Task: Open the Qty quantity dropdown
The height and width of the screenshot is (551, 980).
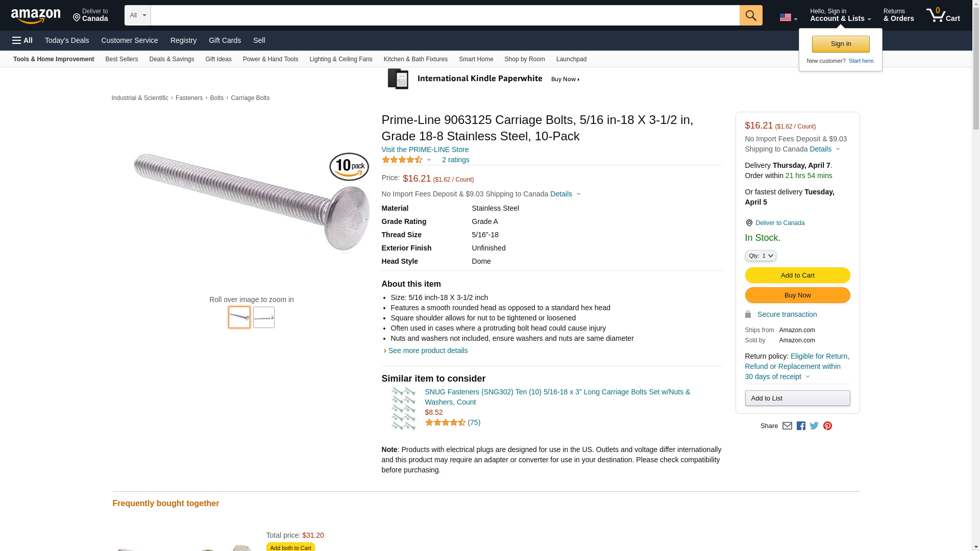Action: click(760, 256)
